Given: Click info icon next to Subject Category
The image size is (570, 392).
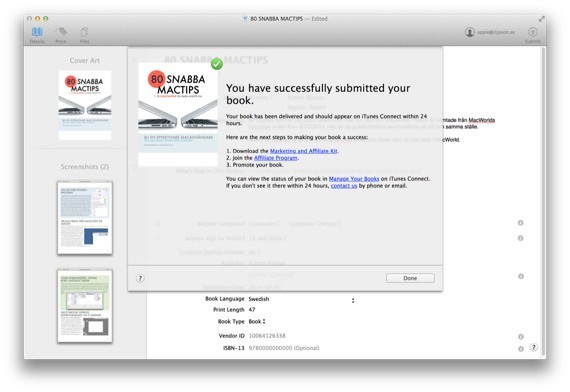Looking at the screenshot, I should pyautogui.click(x=521, y=223).
